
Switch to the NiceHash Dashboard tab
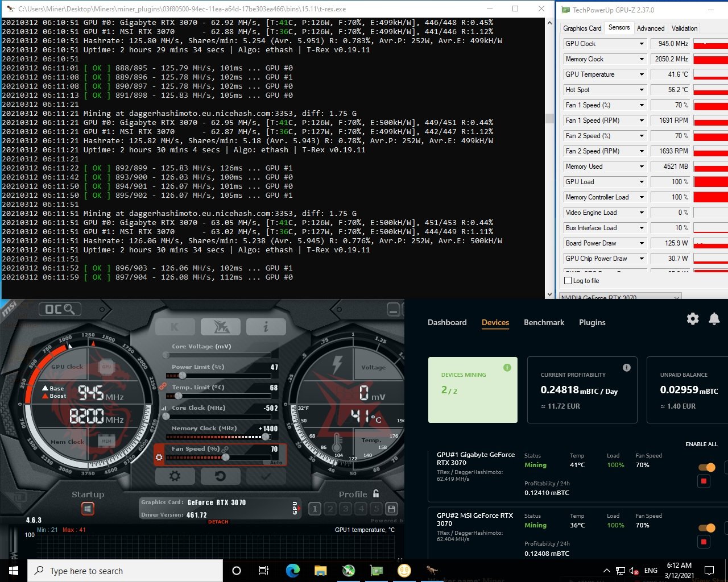[447, 322]
